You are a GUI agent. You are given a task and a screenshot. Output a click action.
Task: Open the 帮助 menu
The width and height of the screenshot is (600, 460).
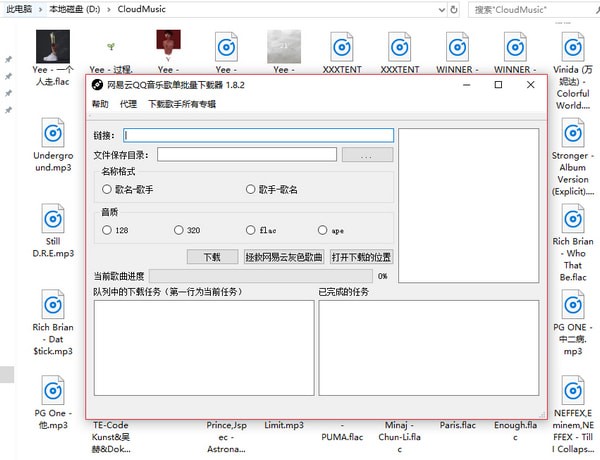[x=100, y=104]
